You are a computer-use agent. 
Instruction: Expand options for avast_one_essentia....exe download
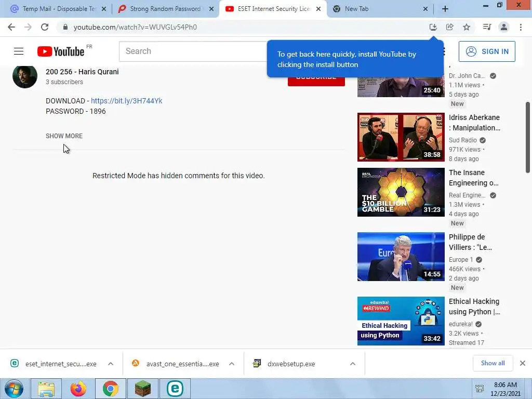click(232, 364)
